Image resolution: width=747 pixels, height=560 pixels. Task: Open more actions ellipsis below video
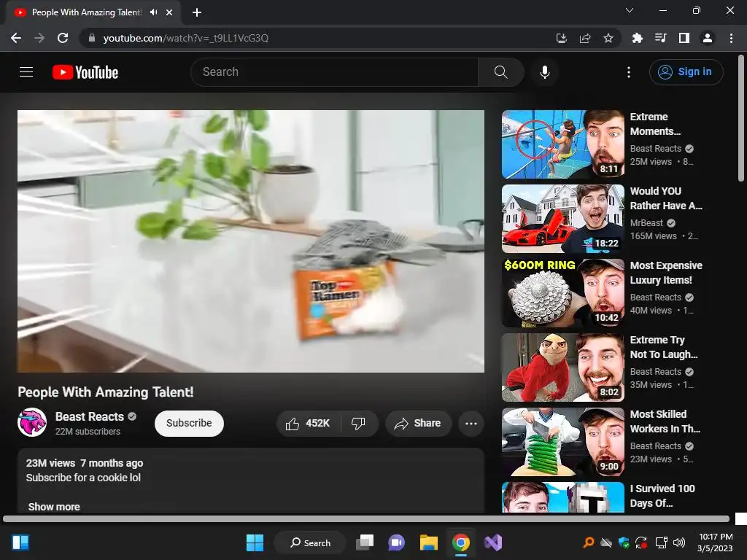tap(471, 424)
